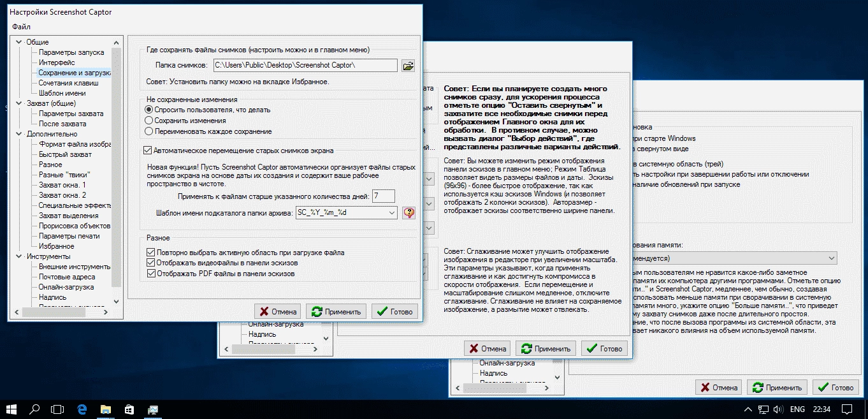The width and height of the screenshot is (868, 419).
Task: Click Готово in the middle window
Action: (x=605, y=349)
